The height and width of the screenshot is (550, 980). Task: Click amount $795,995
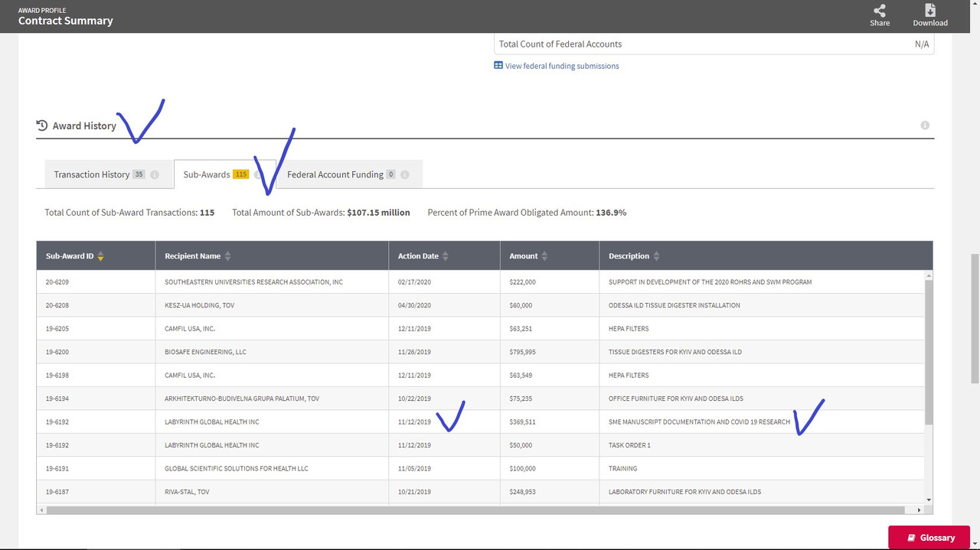522,352
